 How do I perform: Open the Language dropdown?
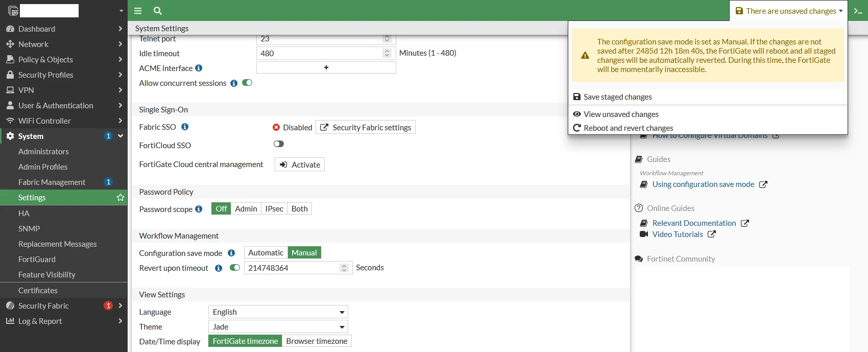point(278,312)
